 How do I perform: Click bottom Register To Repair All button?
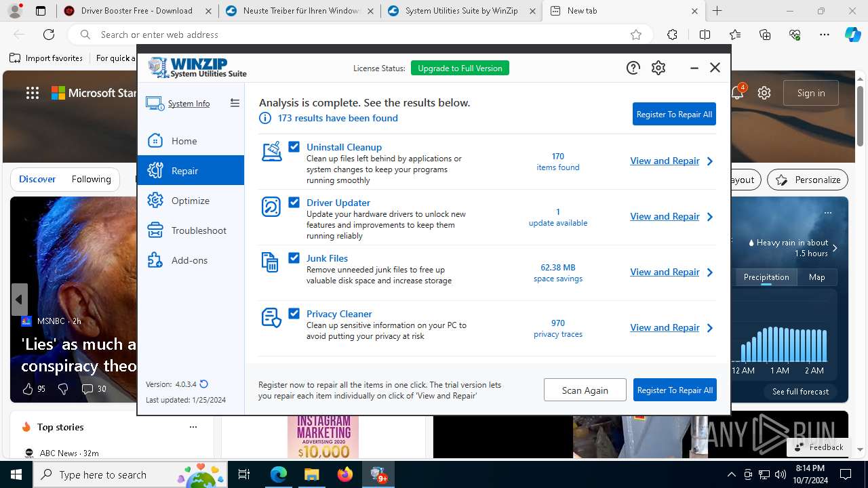click(675, 390)
